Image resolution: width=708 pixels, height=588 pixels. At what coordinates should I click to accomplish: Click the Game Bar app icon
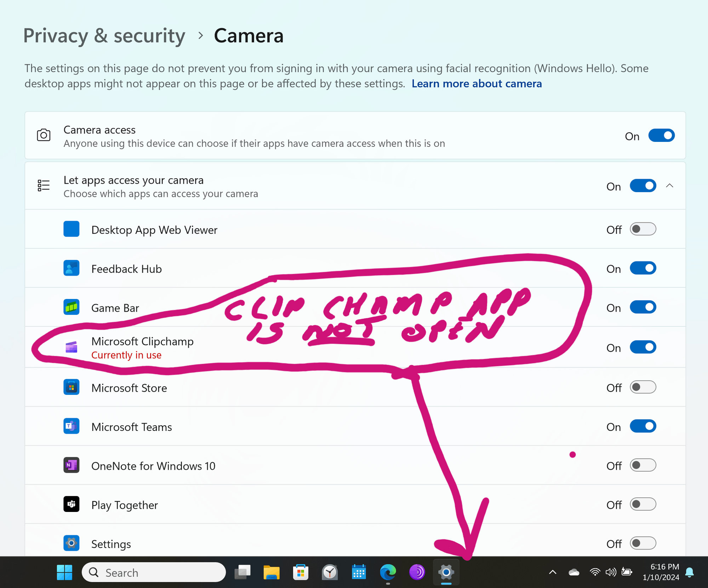point(71,307)
